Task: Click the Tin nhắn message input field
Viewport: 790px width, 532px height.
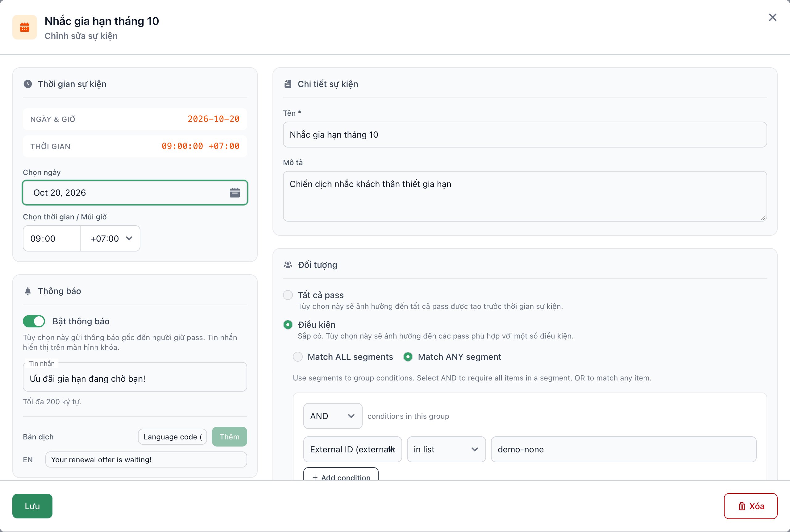Action: click(x=135, y=378)
